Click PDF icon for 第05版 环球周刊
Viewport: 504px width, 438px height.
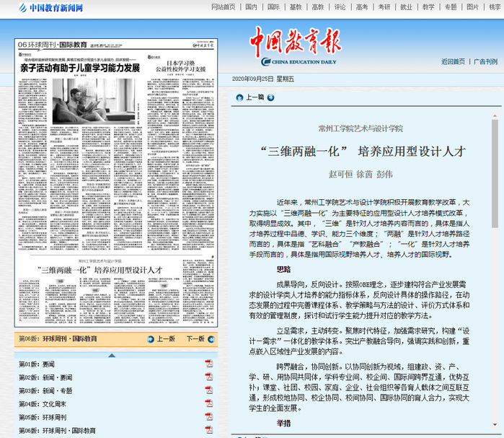pos(209,417)
